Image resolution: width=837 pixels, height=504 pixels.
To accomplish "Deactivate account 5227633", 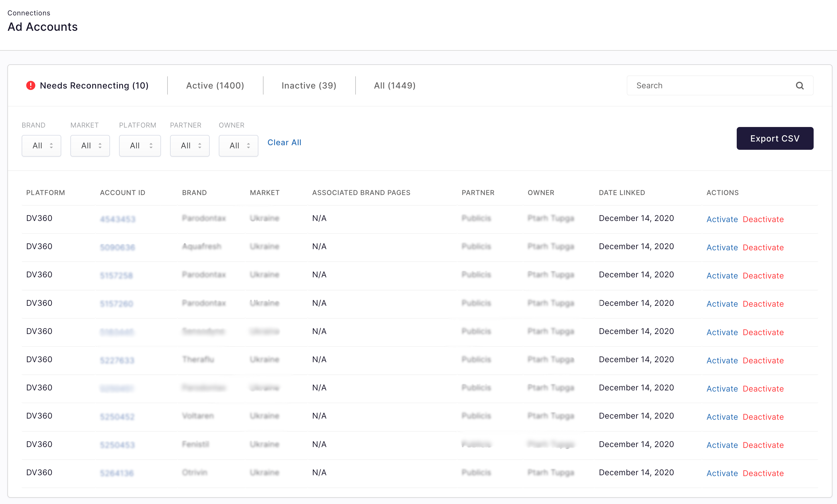I will point(763,361).
